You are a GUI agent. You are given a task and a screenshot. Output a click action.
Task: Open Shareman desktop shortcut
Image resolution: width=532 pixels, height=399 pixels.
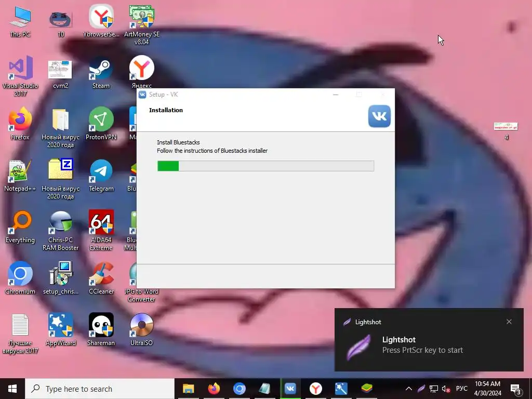101,330
